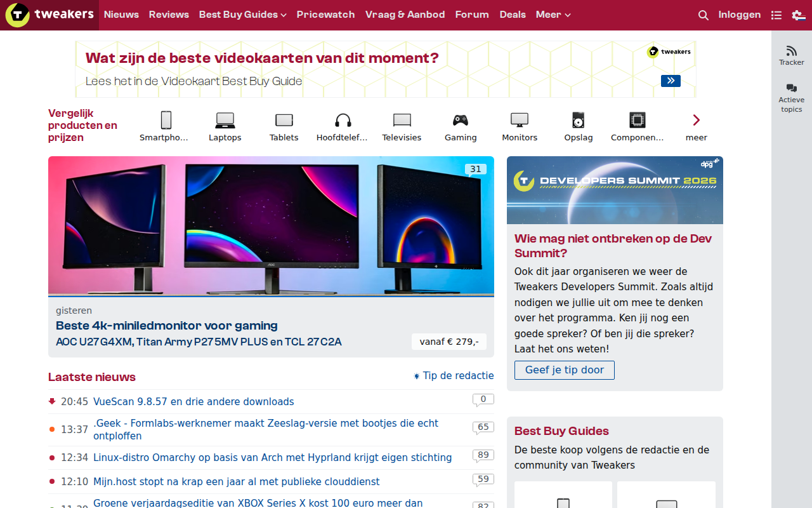Expand the Meer dropdown in navigation
Image resolution: width=812 pixels, height=508 pixels.
click(x=553, y=15)
